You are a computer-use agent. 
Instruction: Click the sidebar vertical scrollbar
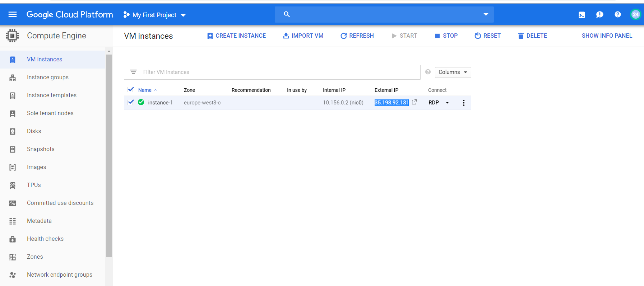pos(109,156)
